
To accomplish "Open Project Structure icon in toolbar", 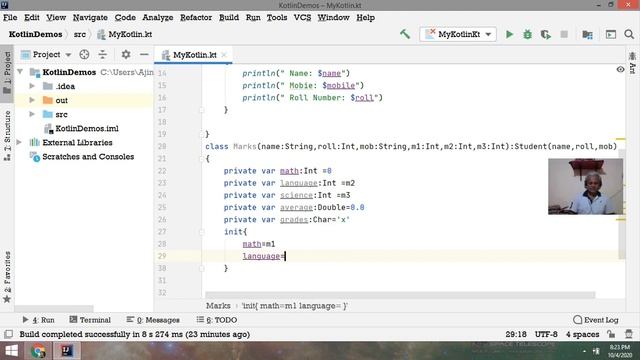I will tap(587, 34).
